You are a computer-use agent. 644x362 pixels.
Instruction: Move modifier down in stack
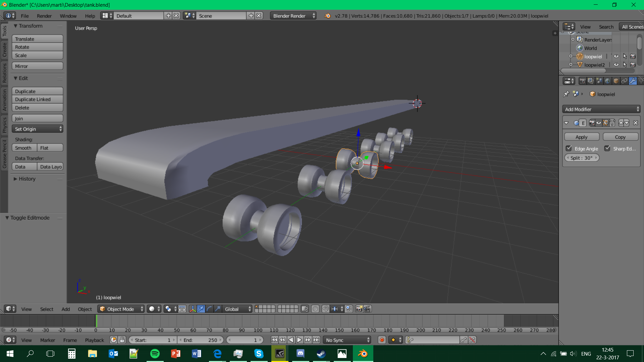pos(627,123)
